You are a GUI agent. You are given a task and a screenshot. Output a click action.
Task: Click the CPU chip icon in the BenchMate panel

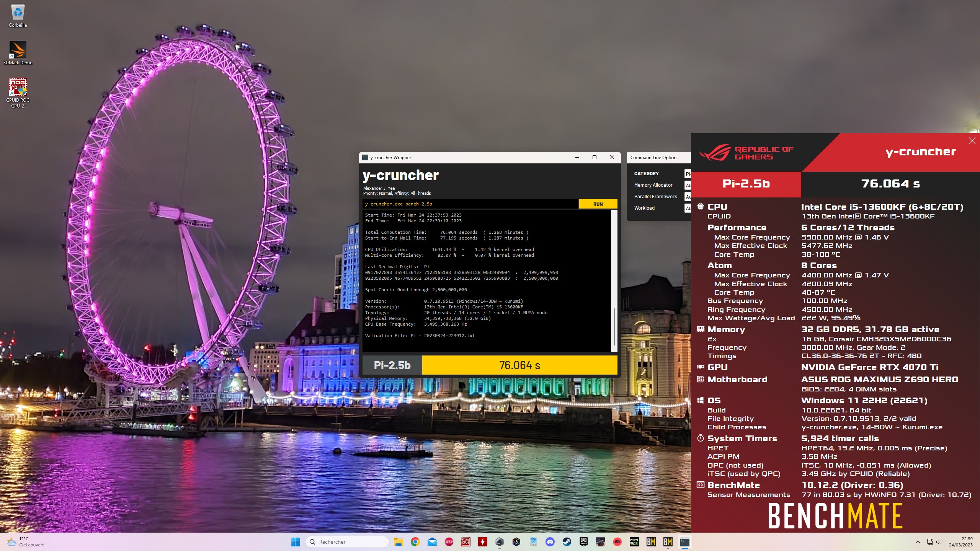click(700, 207)
